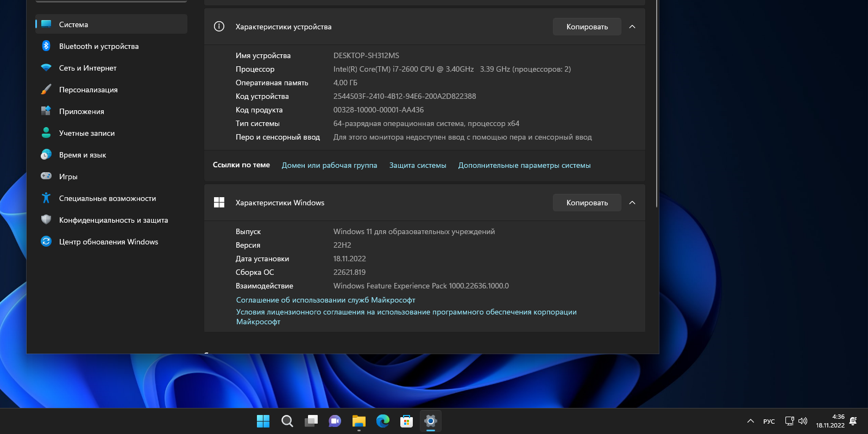Open Сеть и Интернет settings

point(111,67)
